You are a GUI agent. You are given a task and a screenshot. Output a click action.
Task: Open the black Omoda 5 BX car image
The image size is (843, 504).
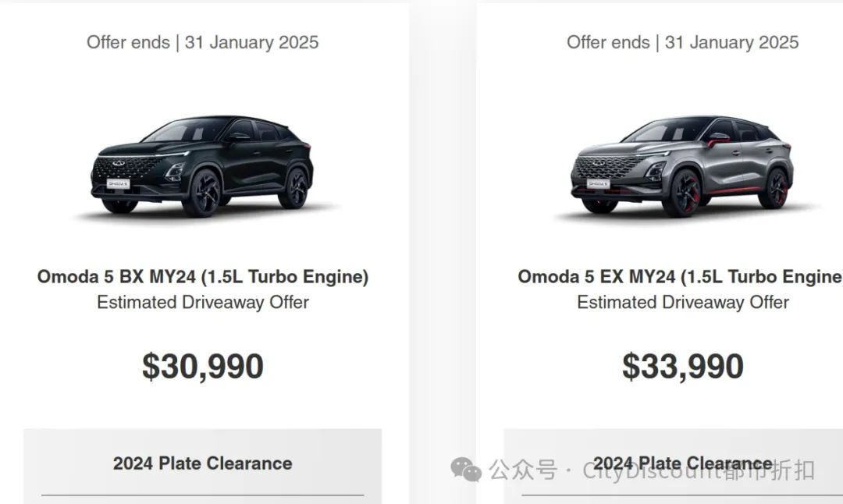(201, 165)
